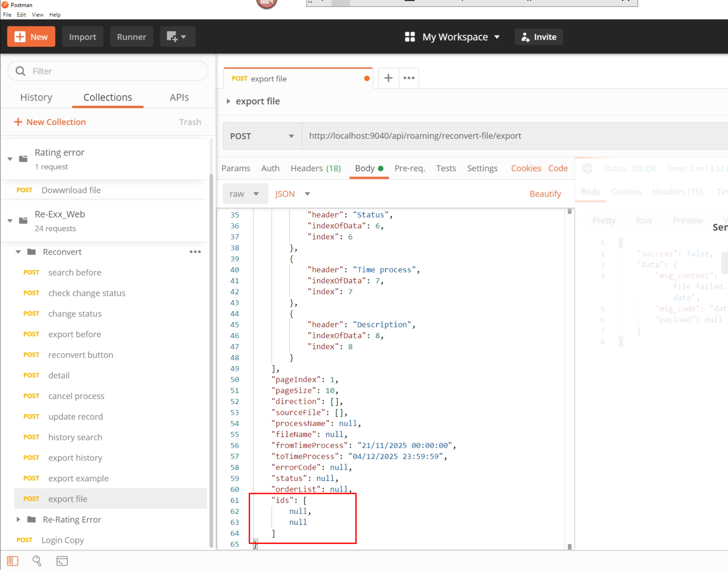The width and height of the screenshot is (728, 570).
Task: Click the network globe icon in response
Action: [587, 168]
